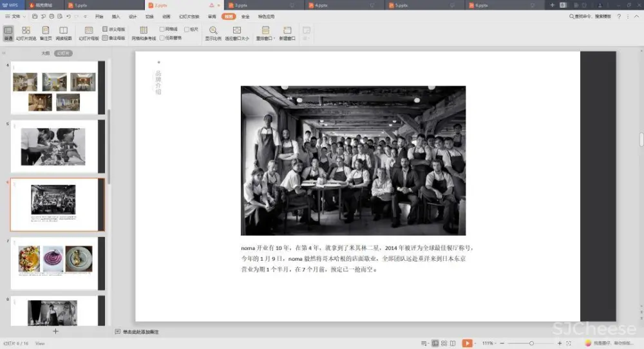Open Notes Master (备注母版)
The height and width of the screenshot is (349, 644).
coord(114,38)
